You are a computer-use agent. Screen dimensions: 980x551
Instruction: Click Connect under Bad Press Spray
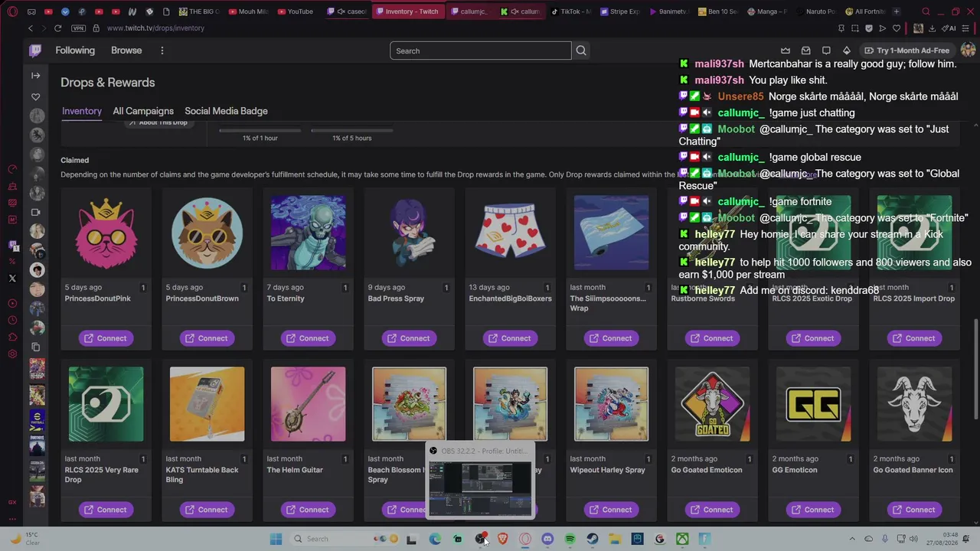tap(409, 338)
